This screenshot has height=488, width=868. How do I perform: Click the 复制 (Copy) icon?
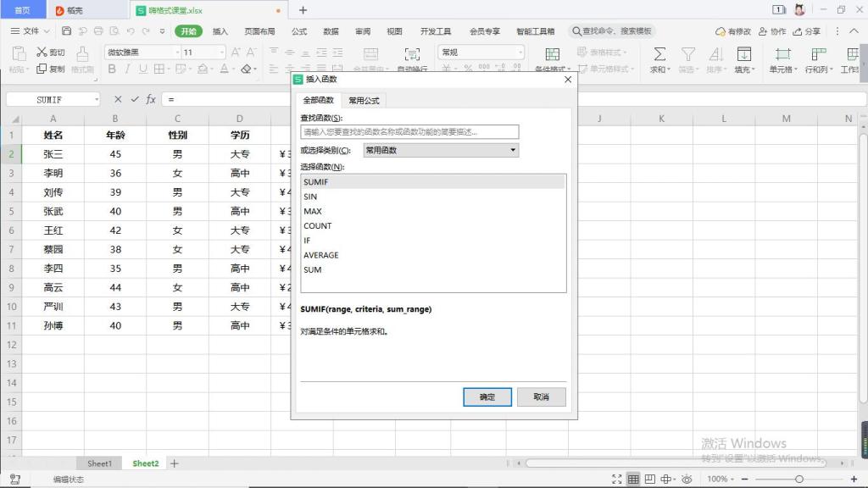[41, 69]
